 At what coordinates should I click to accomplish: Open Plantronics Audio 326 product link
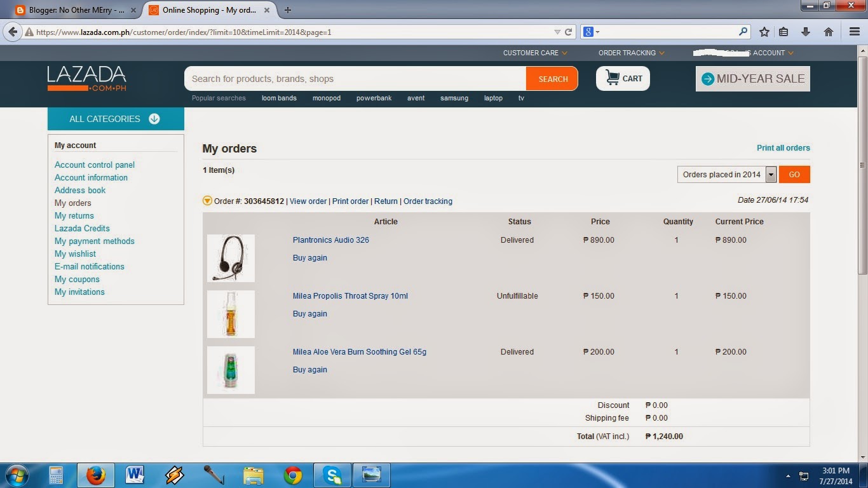(330, 240)
